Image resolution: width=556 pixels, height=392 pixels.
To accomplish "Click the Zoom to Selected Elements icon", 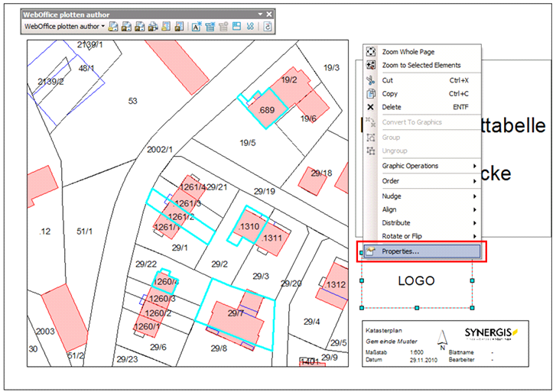I will click(x=371, y=66).
